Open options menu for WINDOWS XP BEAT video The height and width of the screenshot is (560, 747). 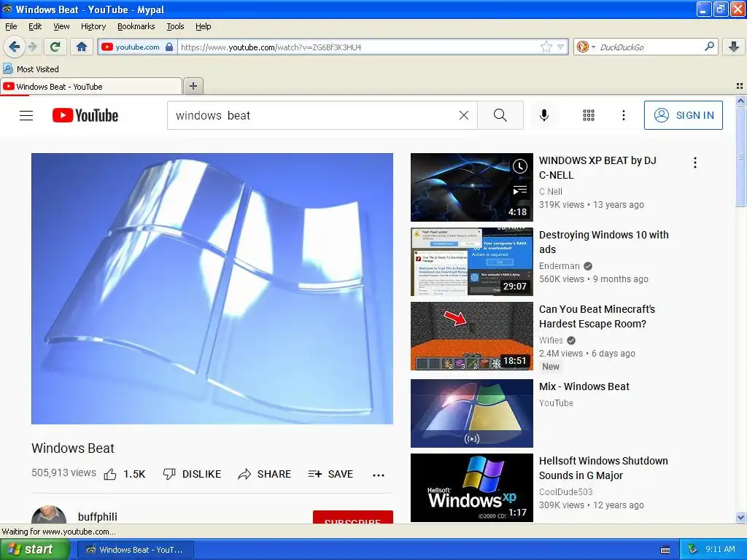695,163
